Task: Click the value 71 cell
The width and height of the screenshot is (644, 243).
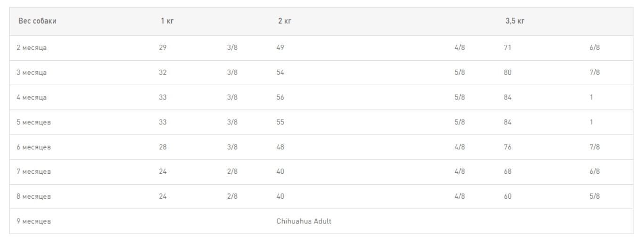Action: pos(507,48)
